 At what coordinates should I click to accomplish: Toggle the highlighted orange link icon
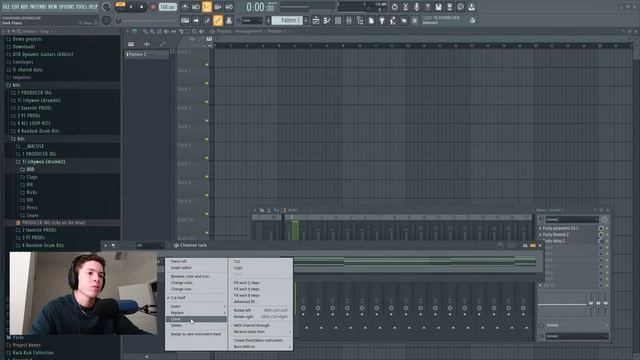point(218,20)
